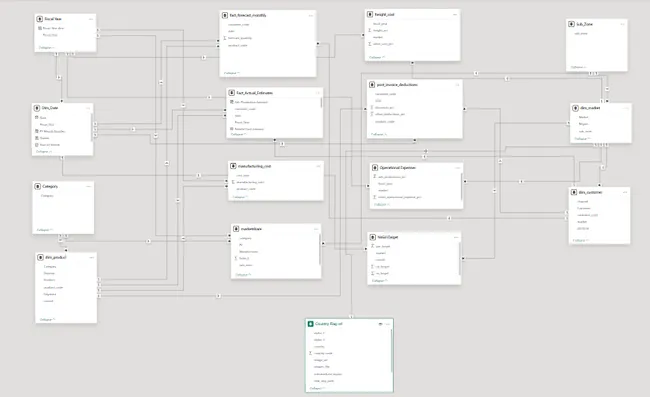650x397 pixels.
Task: Click the post_invoice_deductions table header icon
Action: point(372,85)
